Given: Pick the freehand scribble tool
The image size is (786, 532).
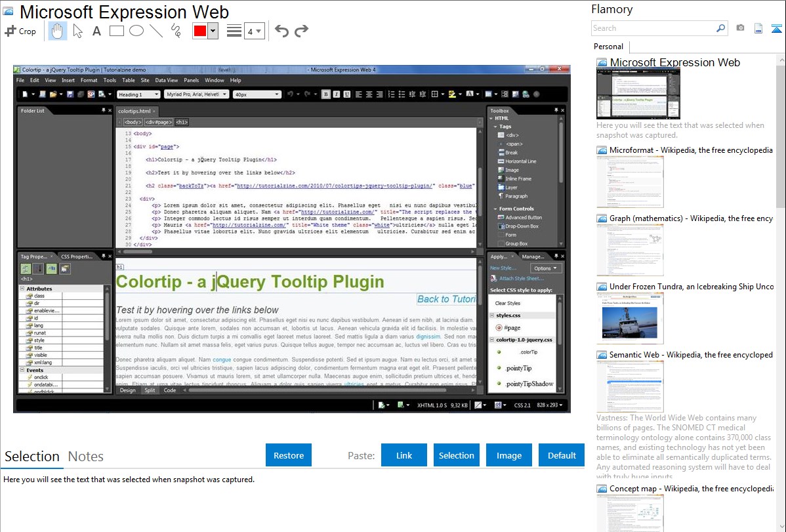Looking at the screenshot, I should click(x=176, y=31).
